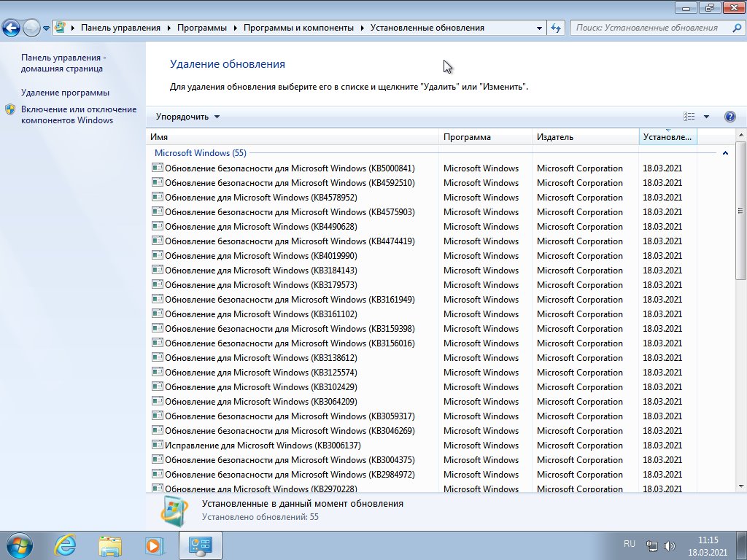Open the 'Упорядочить' dropdown menu
Image resolution: width=747 pixels, height=560 pixels.
[187, 117]
